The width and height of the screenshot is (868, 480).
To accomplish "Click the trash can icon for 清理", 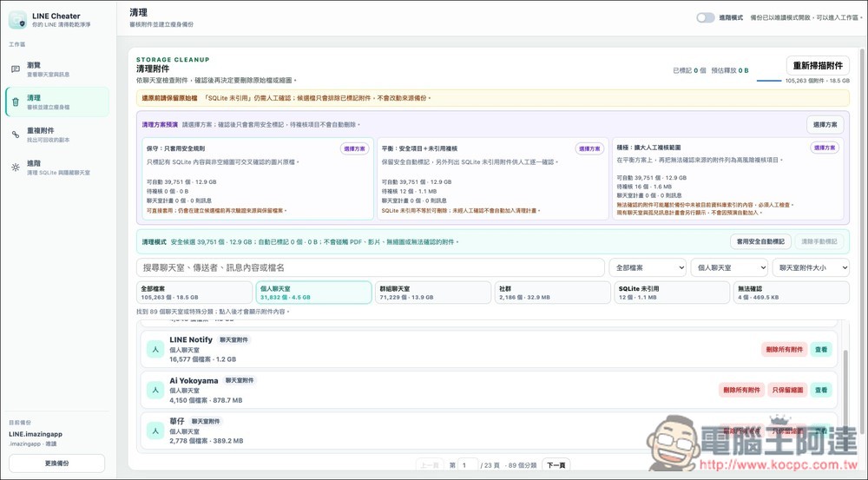I will click(x=16, y=102).
